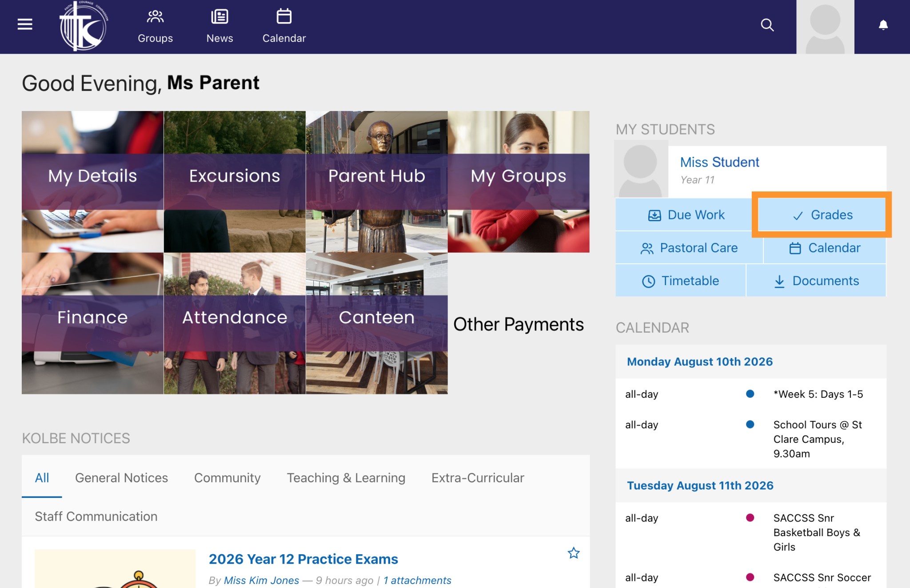
Task: Click the Kolbe Notices section heading
Action: point(76,438)
